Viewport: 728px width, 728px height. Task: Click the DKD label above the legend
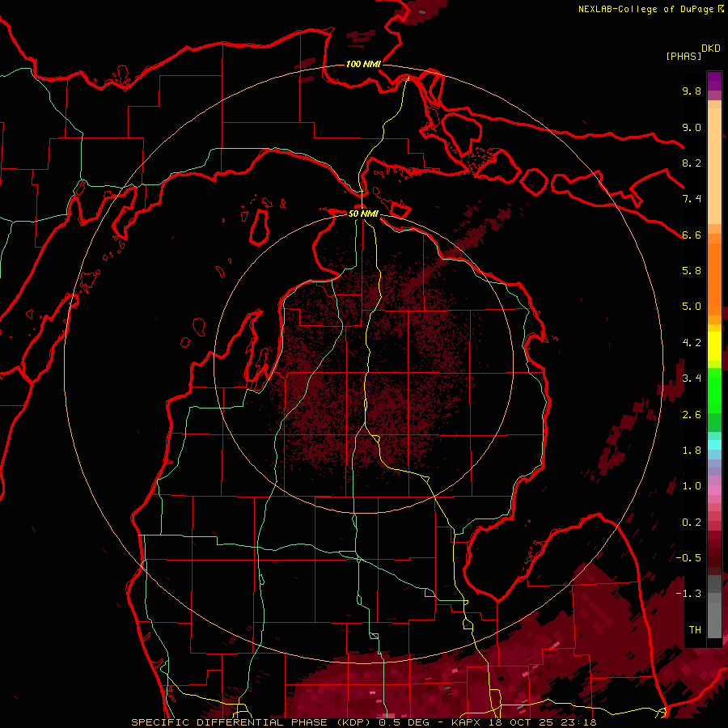(711, 49)
